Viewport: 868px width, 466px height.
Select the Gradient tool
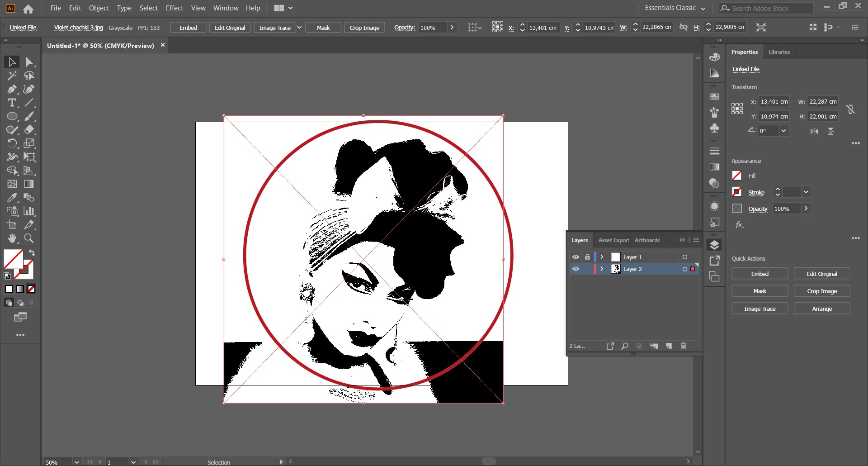coord(29,184)
